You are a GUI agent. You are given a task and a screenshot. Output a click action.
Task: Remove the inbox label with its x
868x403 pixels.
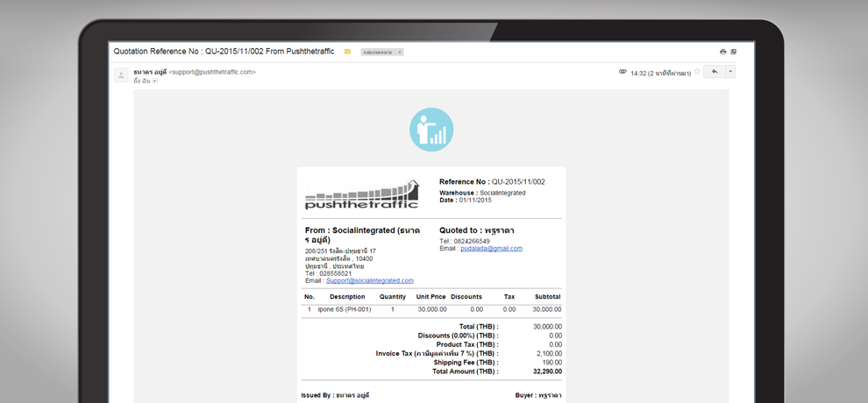pyautogui.click(x=400, y=52)
